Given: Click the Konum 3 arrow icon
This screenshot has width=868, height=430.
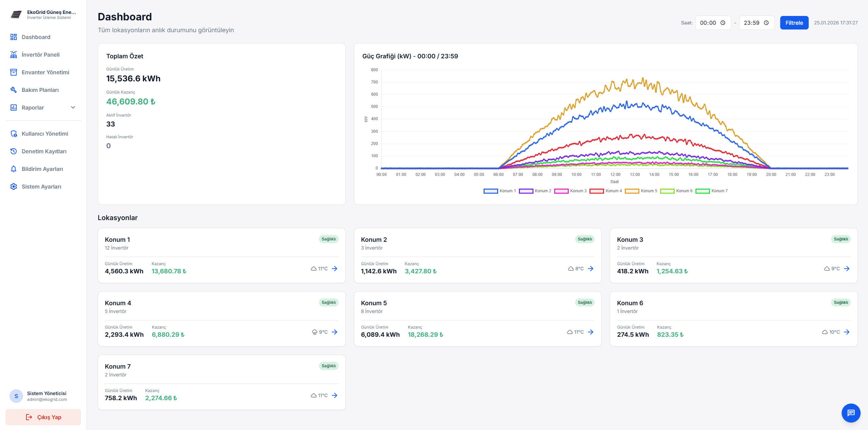Looking at the screenshot, I should 847,269.
